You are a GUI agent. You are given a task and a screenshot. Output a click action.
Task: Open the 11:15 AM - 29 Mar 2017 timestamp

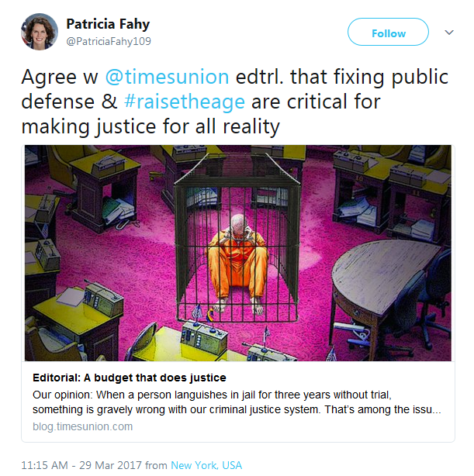[x=81, y=465]
